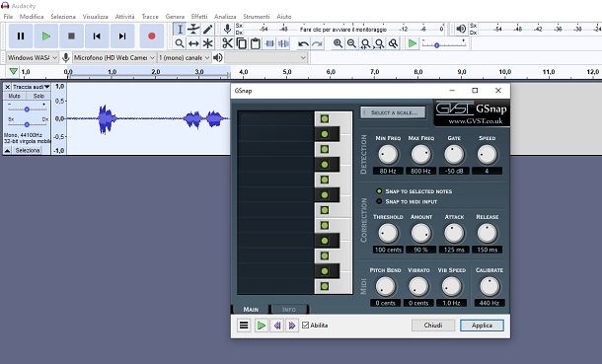Zoom in on the waveform

338,43
